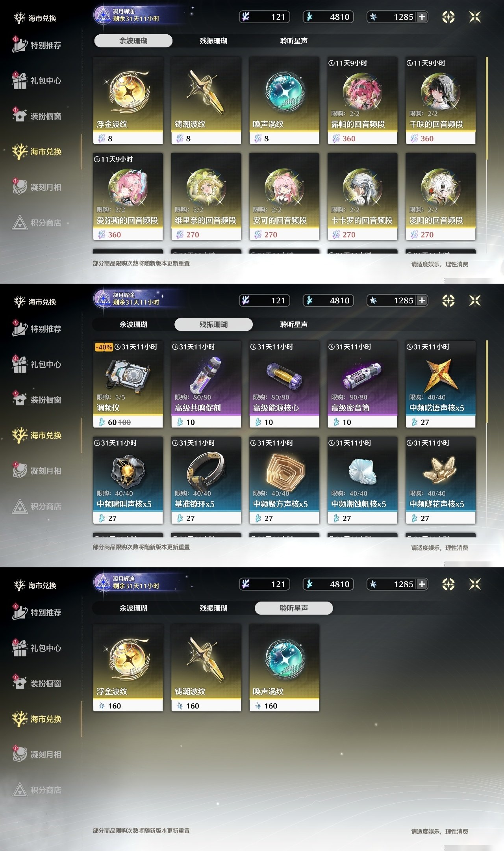Select 唤声涡纹 priced at 8

pyautogui.click(x=284, y=100)
